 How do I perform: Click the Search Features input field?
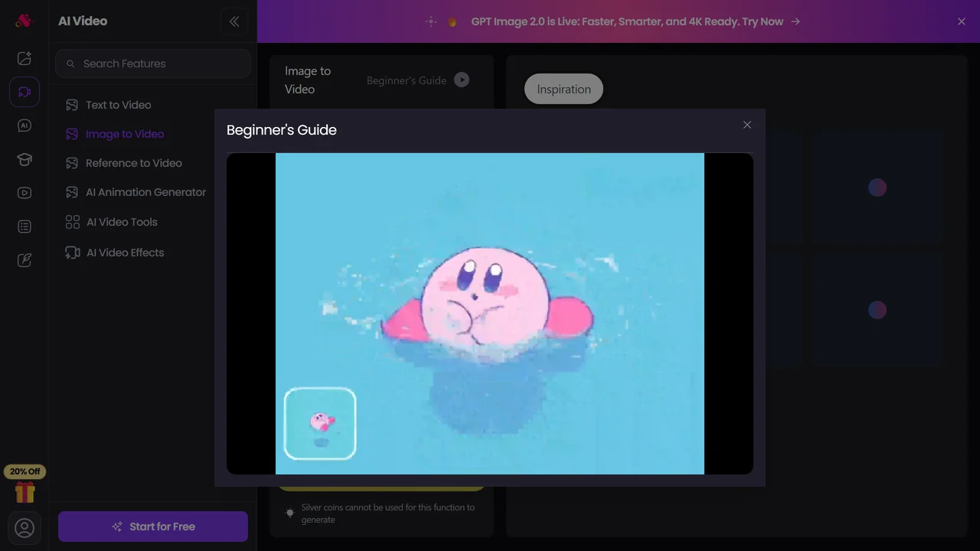point(153,64)
